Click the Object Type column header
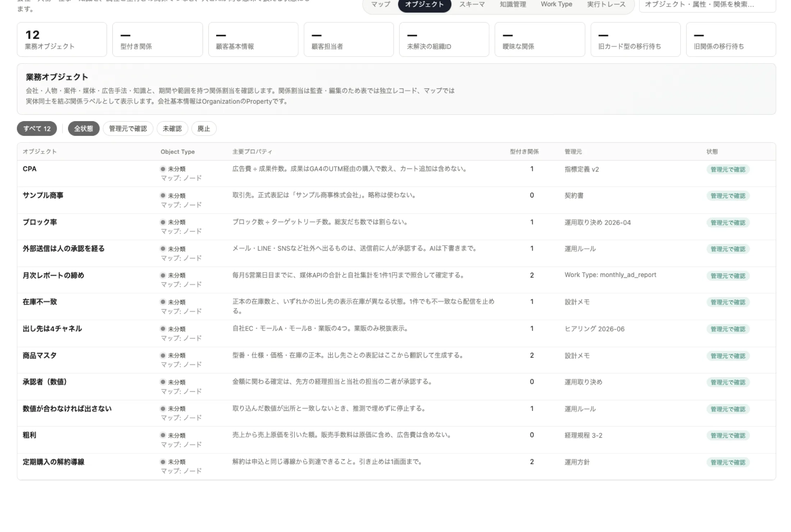This screenshot has width=791, height=532. point(178,152)
